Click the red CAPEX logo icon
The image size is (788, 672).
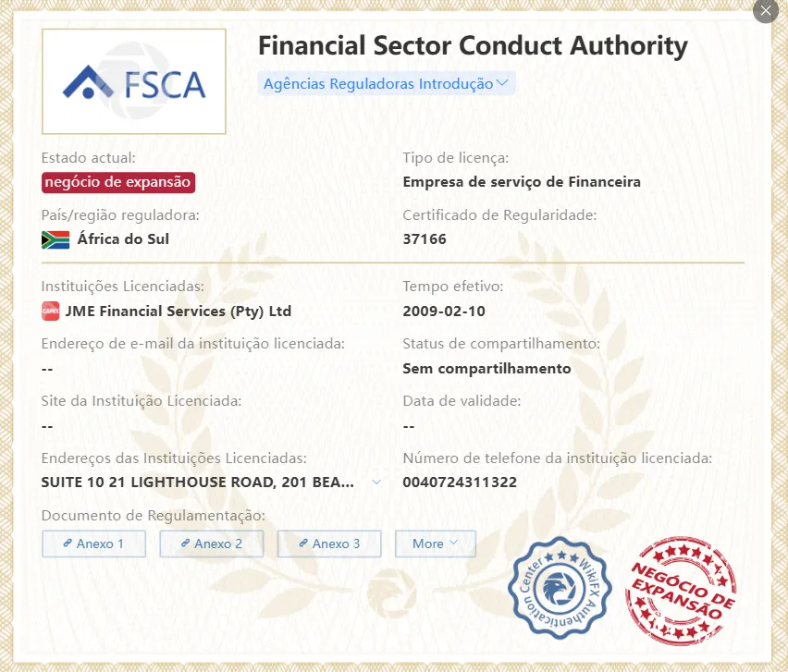[x=50, y=311]
